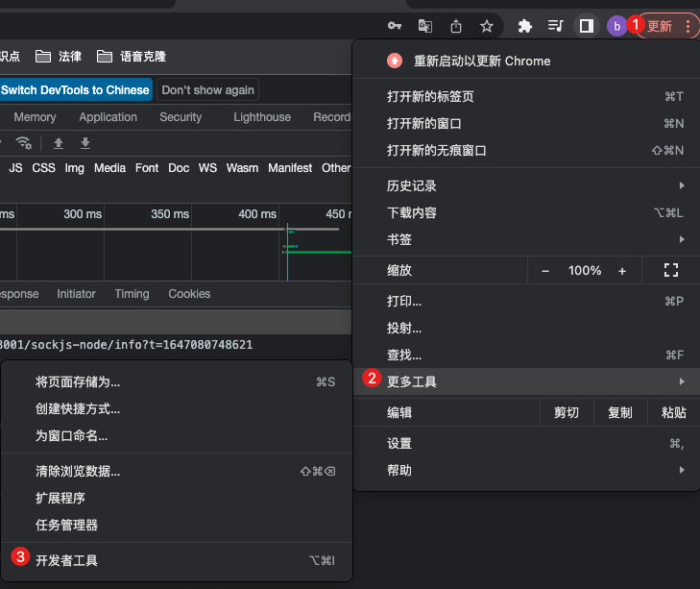The height and width of the screenshot is (589, 700).
Task: Filter network requests by Doc
Action: [179, 168]
